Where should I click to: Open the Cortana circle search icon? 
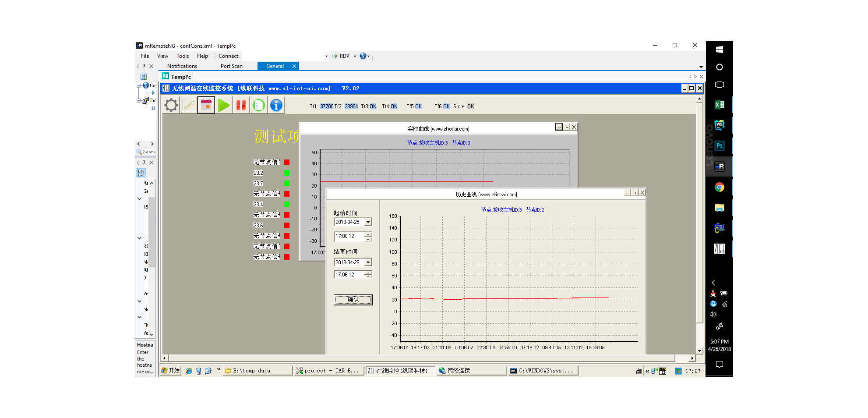click(719, 67)
